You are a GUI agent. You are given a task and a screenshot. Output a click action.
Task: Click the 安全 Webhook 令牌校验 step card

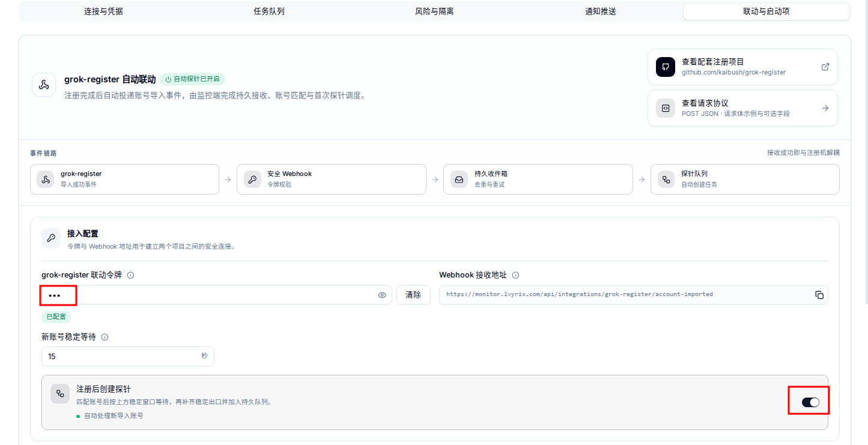(332, 179)
